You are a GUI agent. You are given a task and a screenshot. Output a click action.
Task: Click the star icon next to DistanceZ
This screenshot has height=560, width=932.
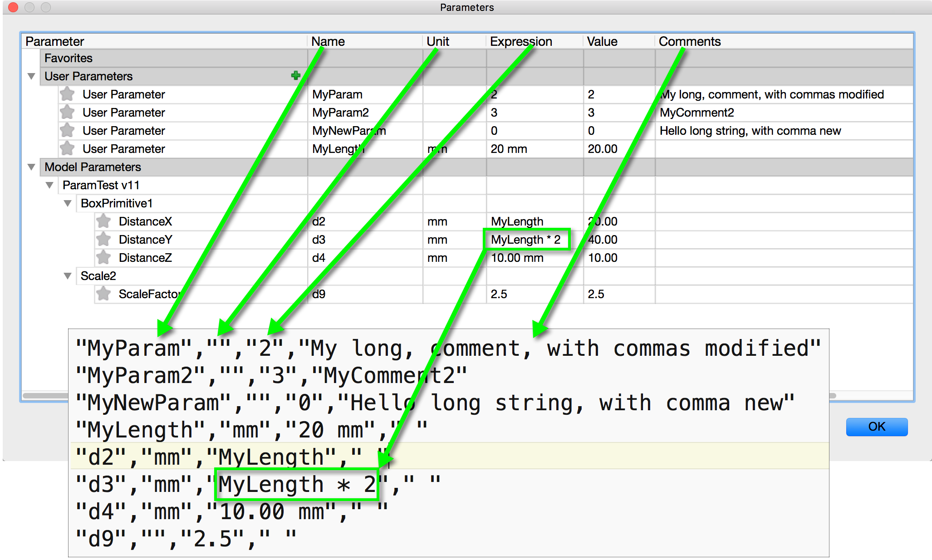point(103,257)
